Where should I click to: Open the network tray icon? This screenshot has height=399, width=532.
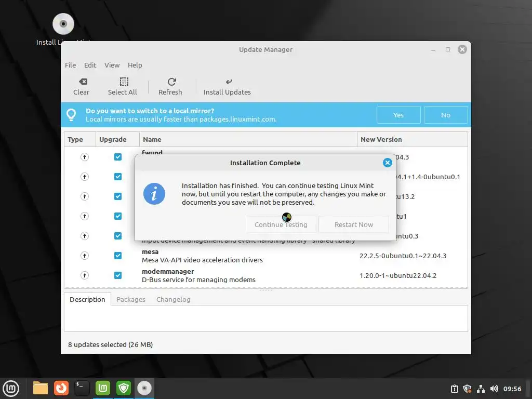[481, 389]
